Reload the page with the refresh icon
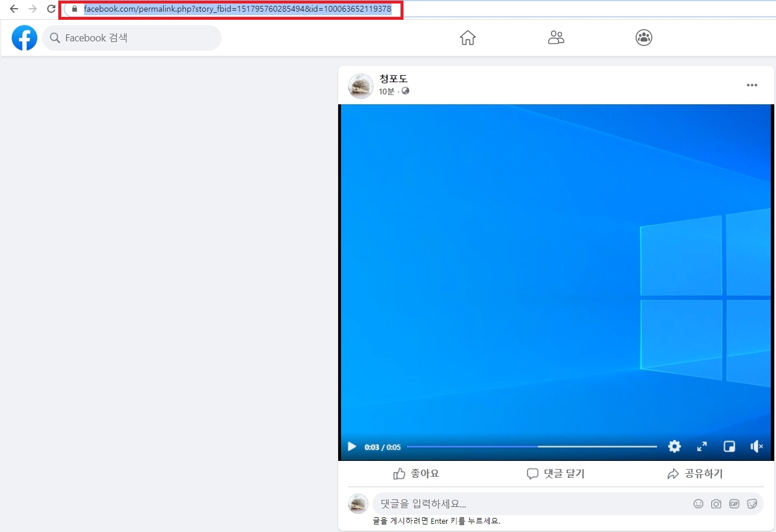The width and height of the screenshot is (776, 532). (51, 9)
